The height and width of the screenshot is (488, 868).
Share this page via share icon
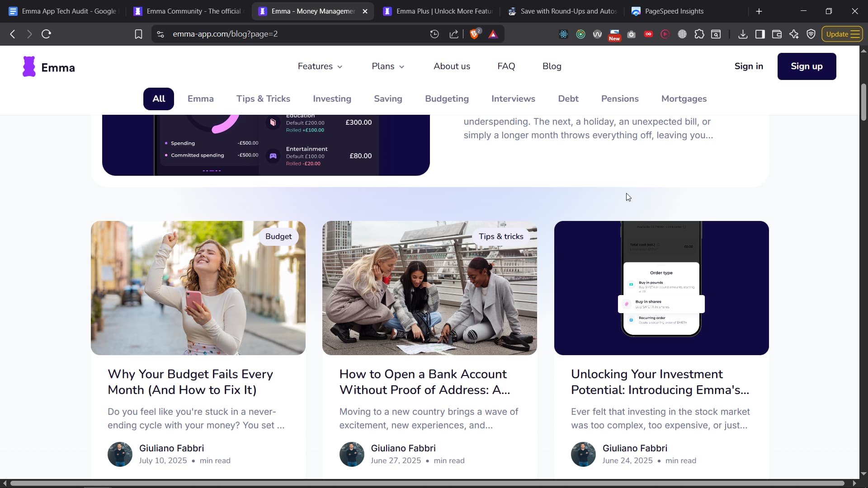pos(454,34)
